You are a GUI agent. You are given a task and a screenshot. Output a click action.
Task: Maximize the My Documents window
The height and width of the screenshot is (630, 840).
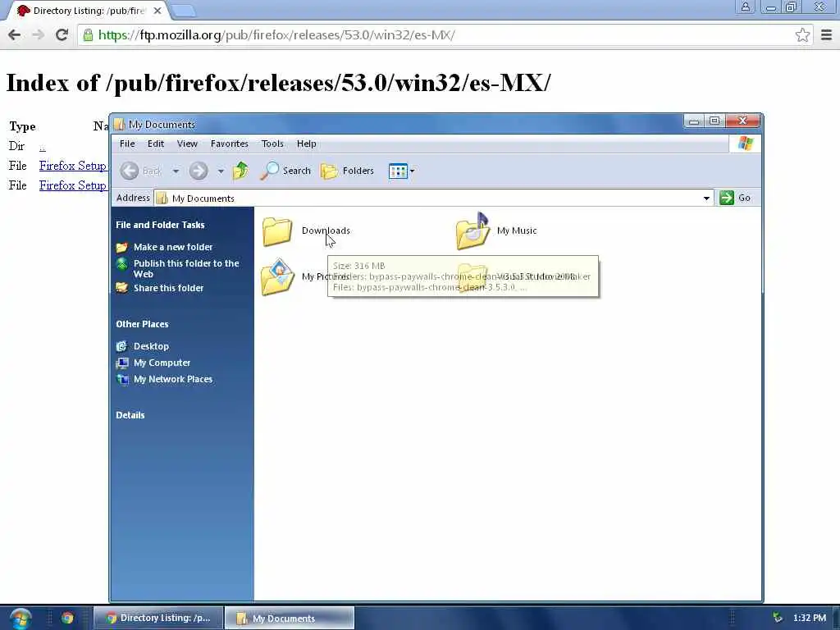click(x=714, y=121)
